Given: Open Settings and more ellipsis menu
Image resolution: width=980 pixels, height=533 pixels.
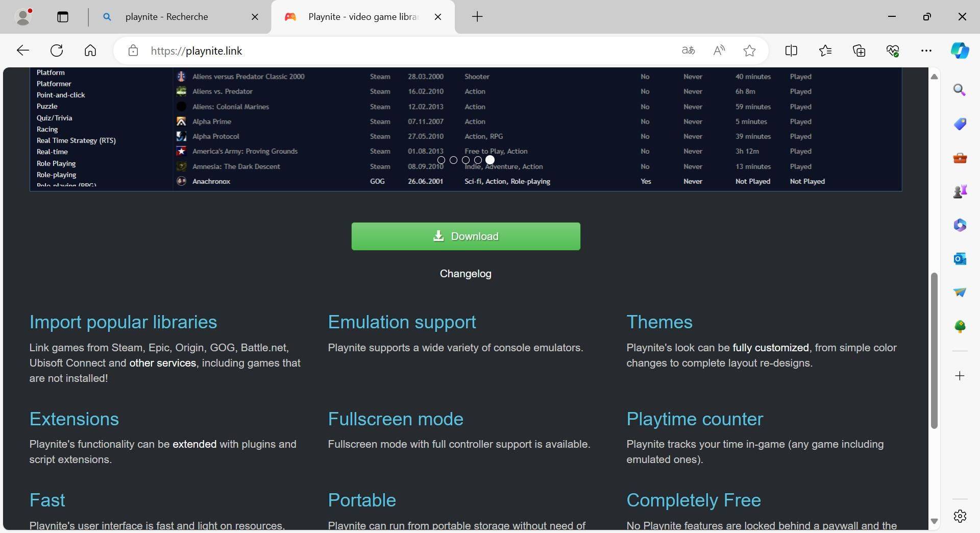Looking at the screenshot, I should [x=926, y=51].
